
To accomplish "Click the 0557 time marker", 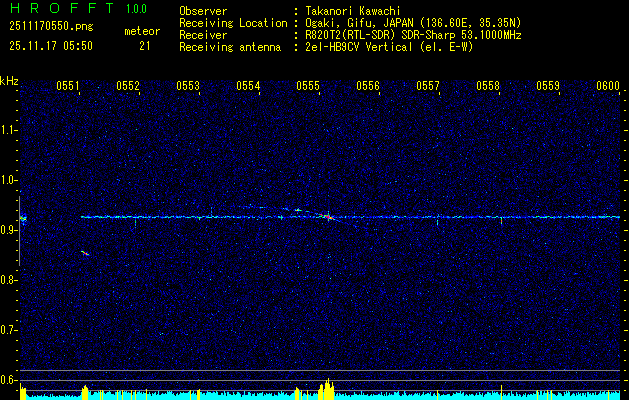I will (428, 85).
